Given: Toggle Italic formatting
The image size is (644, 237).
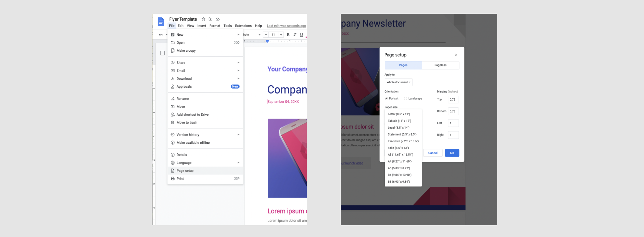Looking at the screenshot, I should (x=295, y=35).
